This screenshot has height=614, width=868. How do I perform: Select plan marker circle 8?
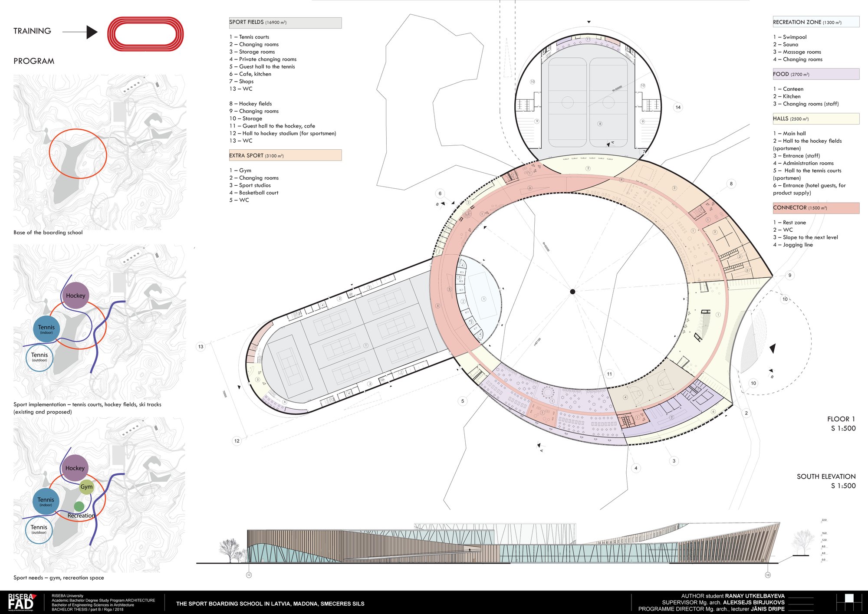click(731, 184)
